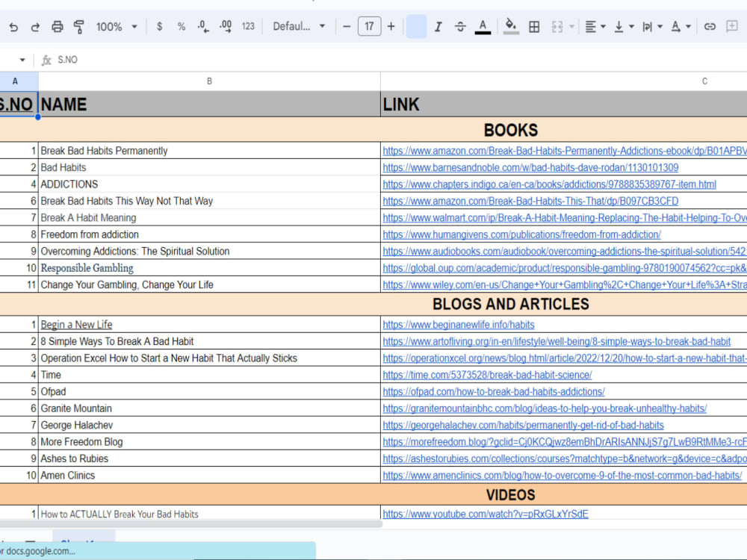This screenshot has width=747, height=560.
Task: Click the horizontal scrollbar
Action: (190, 524)
